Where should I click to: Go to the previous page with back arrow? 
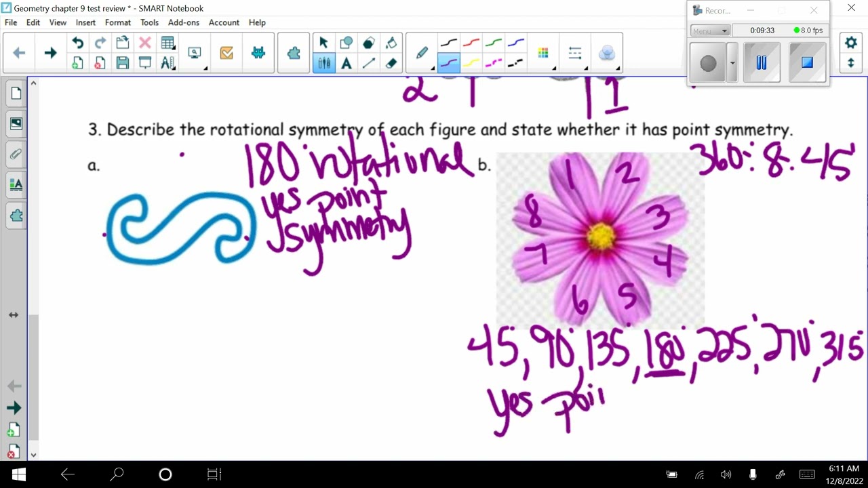[19, 53]
